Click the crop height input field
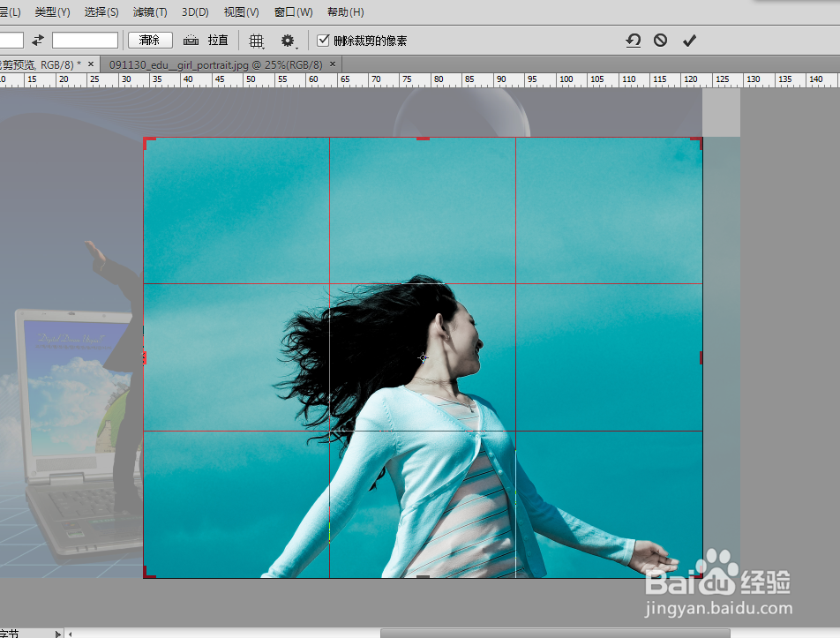 pyautogui.click(x=86, y=41)
